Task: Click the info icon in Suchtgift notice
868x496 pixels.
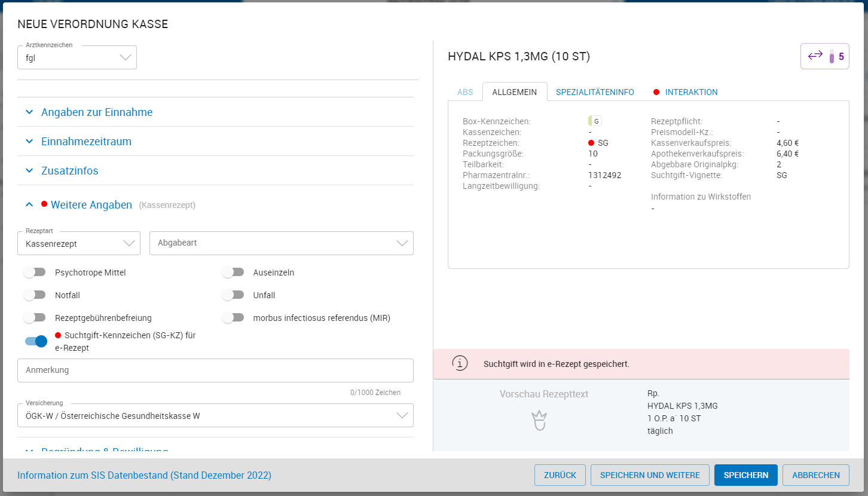Action: tap(459, 363)
